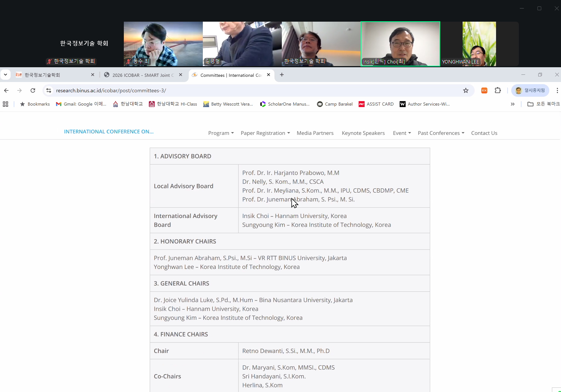The image size is (561, 392).
Task: Open the Keynote Speakers menu item
Action: [x=363, y=133]
